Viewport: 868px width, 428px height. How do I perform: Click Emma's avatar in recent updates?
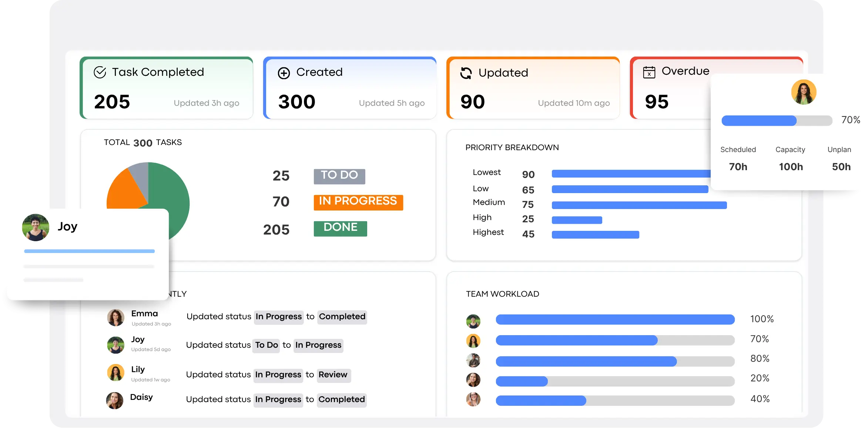[115, 318]
